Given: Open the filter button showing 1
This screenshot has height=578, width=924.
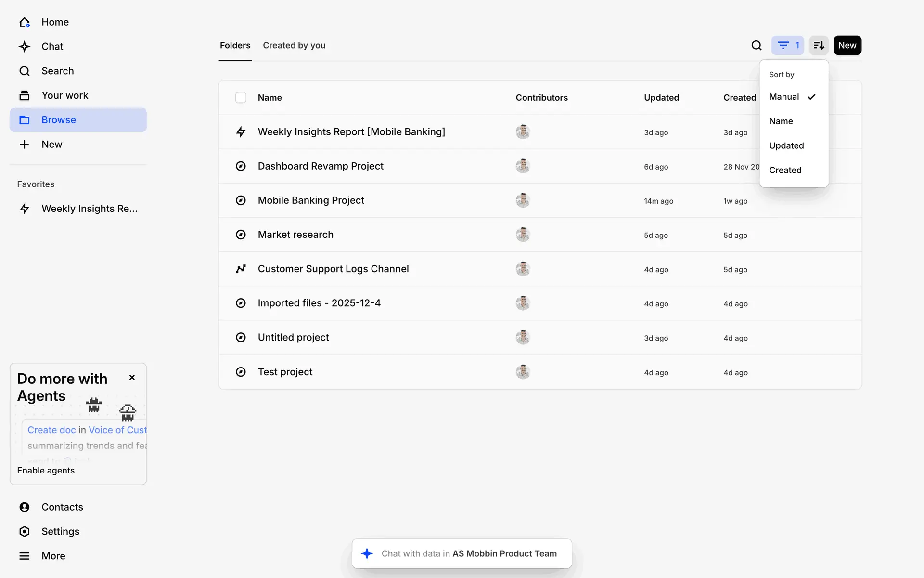Looking at the screenshot, I should click(x=787, y=45).
